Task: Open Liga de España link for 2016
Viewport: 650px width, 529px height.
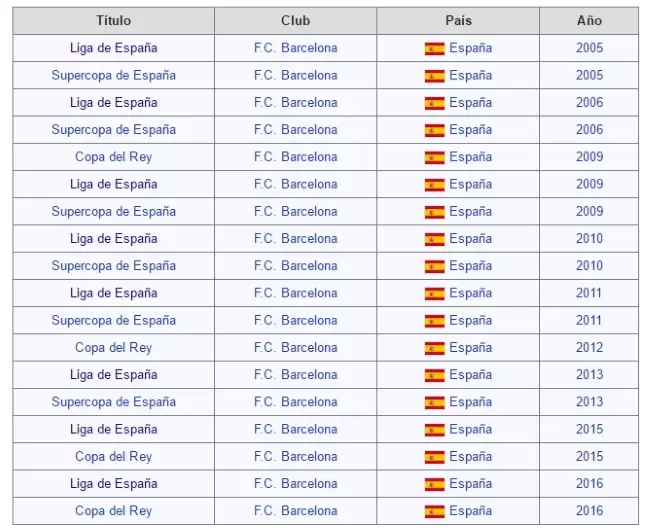Action: coord(113,483)
